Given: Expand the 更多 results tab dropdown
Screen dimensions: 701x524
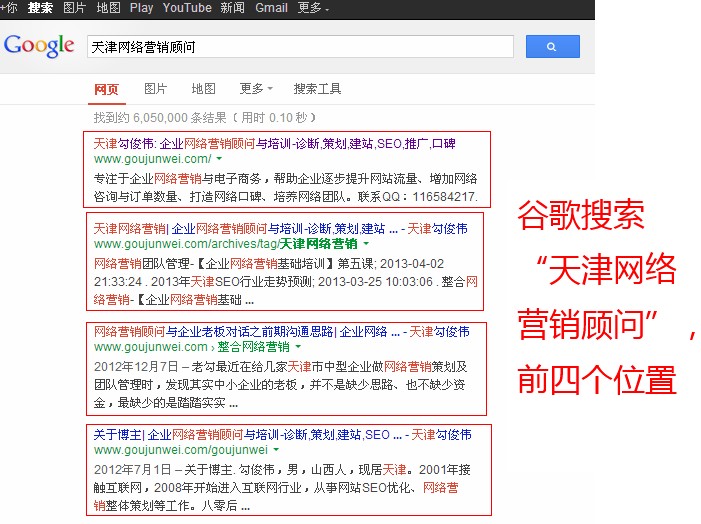Looking at the screenshot, I should pyautogui.click(x=256, y=89).
